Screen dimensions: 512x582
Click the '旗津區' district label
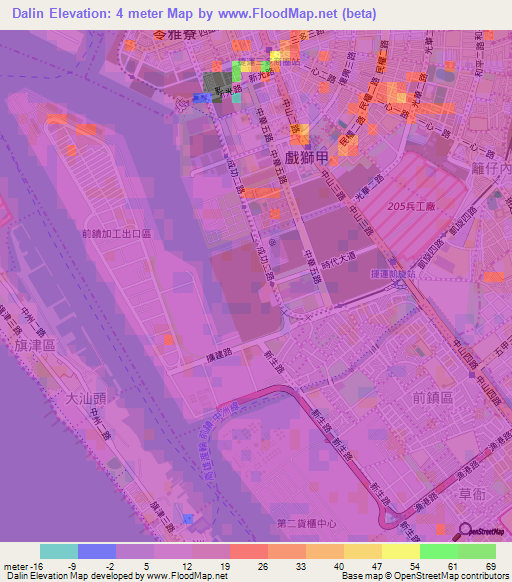[35, 345]
